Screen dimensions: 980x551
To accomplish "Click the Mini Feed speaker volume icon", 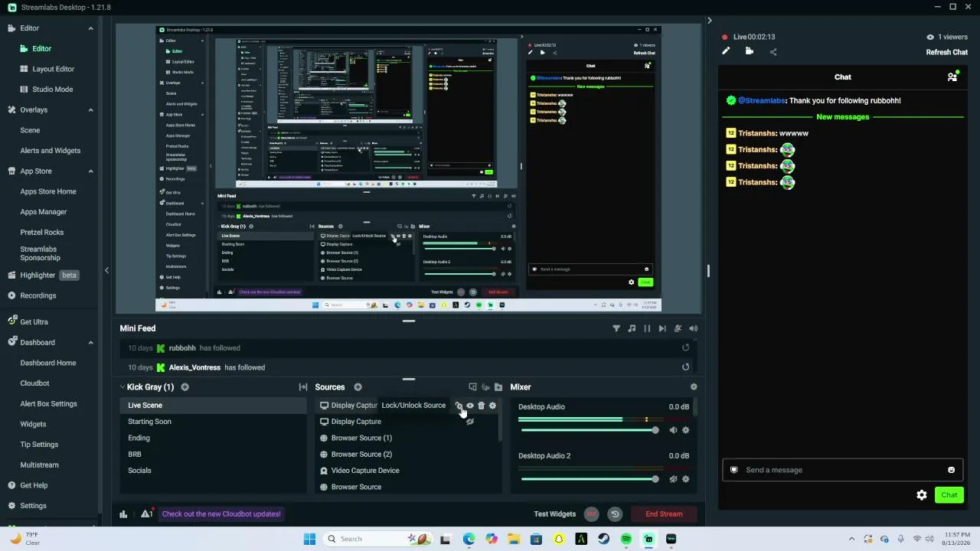I will coord(694,328).
